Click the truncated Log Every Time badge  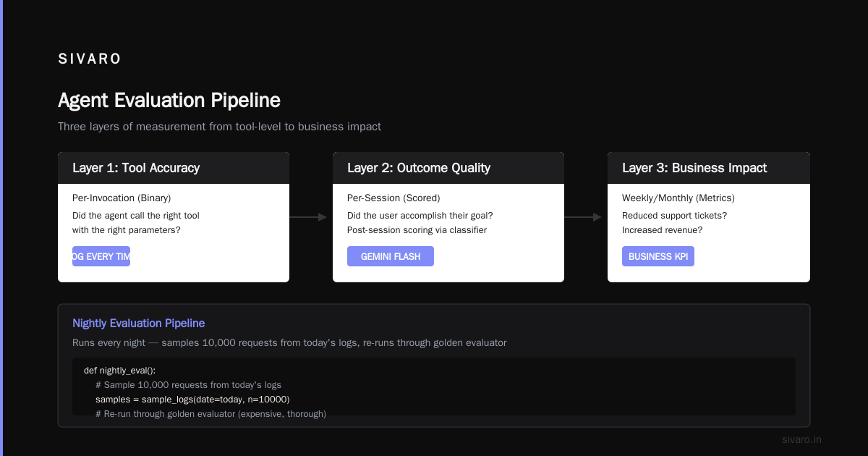[x=101, y=256]
